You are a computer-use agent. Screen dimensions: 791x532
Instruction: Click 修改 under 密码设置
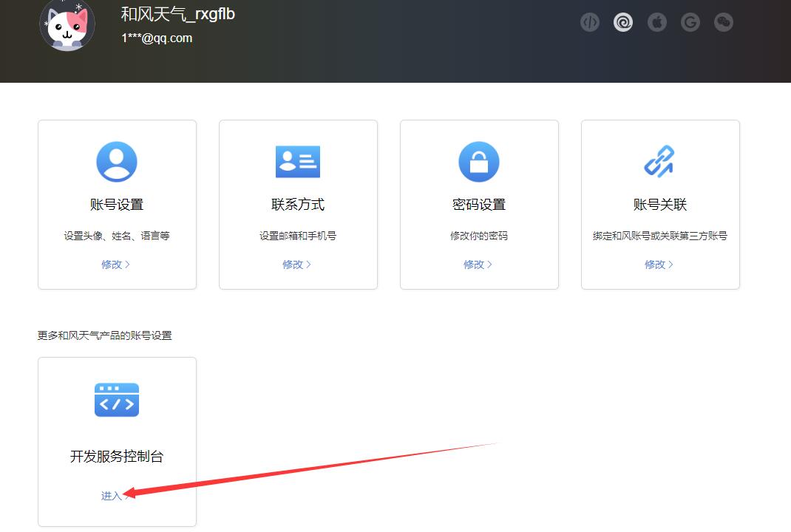pyautogui.click(x=478, y=264)
